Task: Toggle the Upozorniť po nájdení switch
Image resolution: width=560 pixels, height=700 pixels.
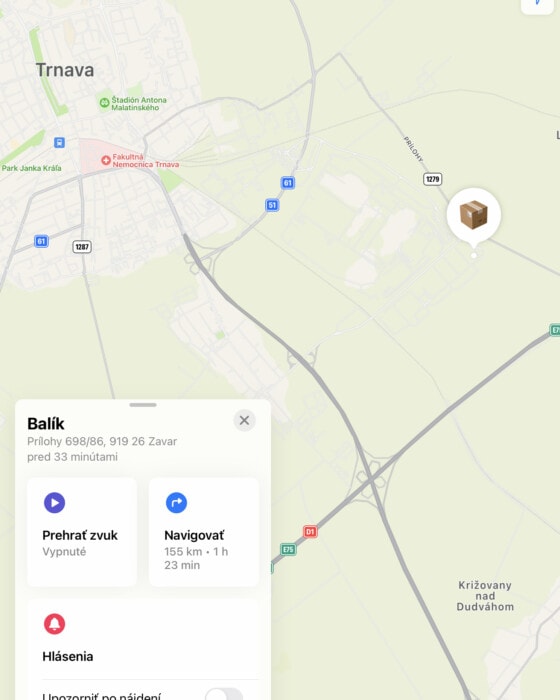Action: pyautogui.click(x=224, y=695)
